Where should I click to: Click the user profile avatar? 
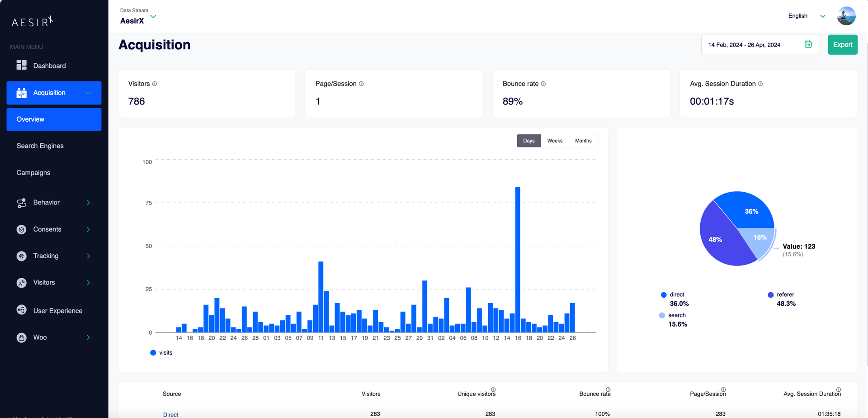point(846,16)
